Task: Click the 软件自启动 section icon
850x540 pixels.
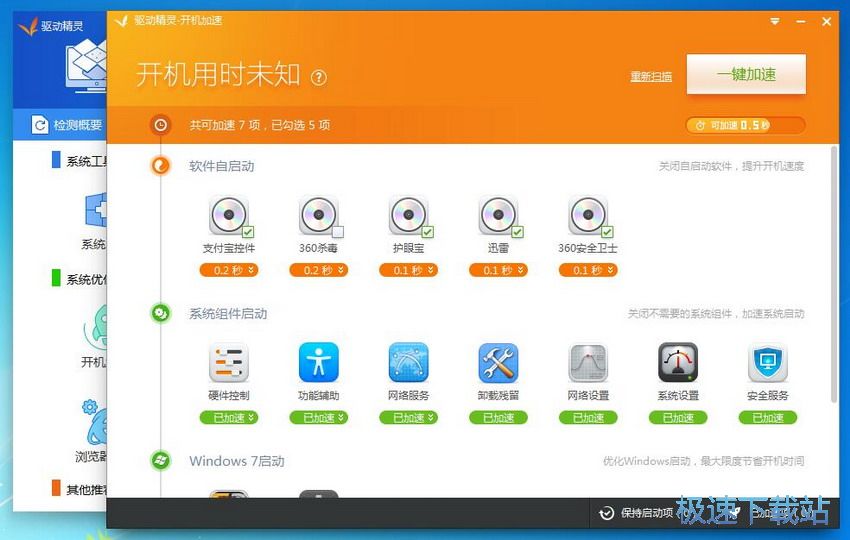Action: [160, 165]
